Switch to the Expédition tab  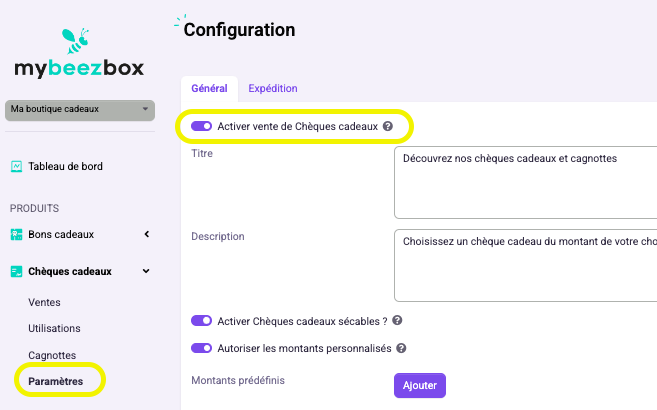point(273,88)
